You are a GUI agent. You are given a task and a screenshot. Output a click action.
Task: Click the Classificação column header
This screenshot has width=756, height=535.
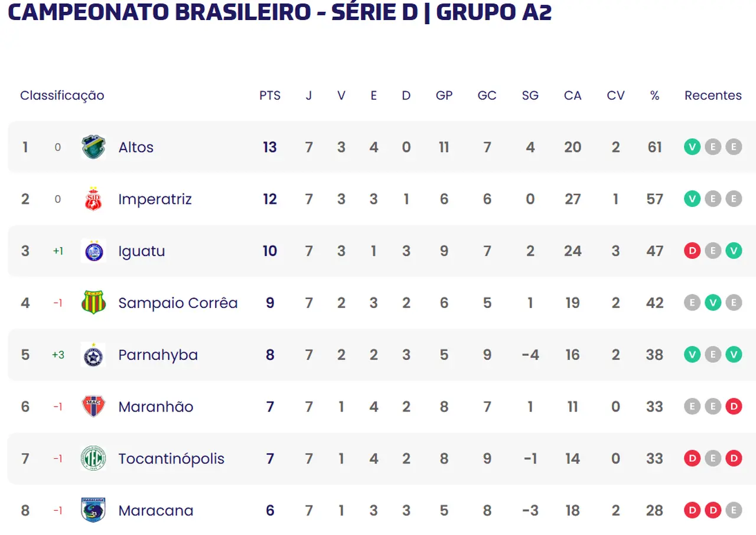coord(62,96)
